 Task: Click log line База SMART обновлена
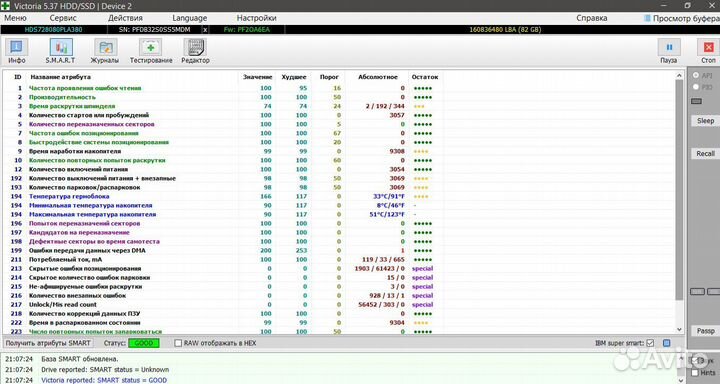(80, 359)
